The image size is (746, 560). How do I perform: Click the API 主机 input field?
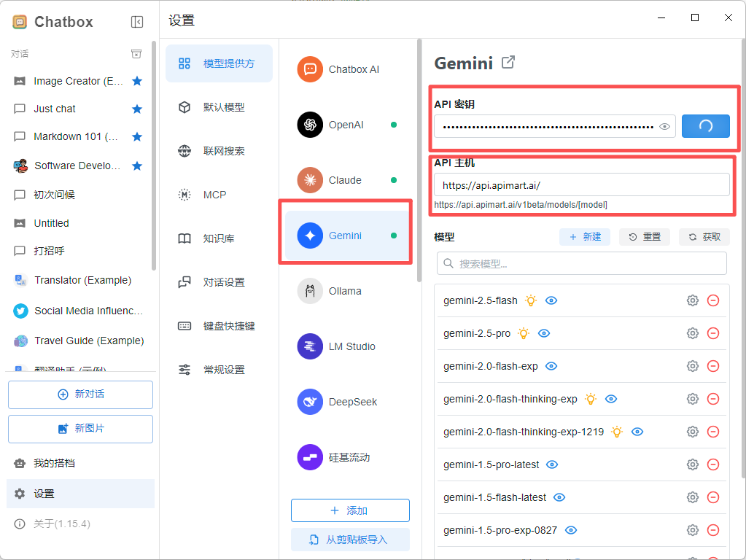(x=582, y=184)
